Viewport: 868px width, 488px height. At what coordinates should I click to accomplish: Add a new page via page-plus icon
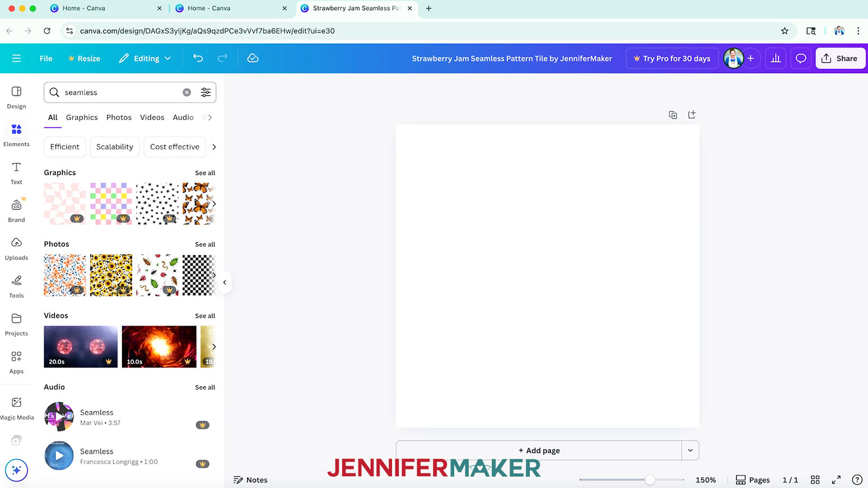point(692,115)
